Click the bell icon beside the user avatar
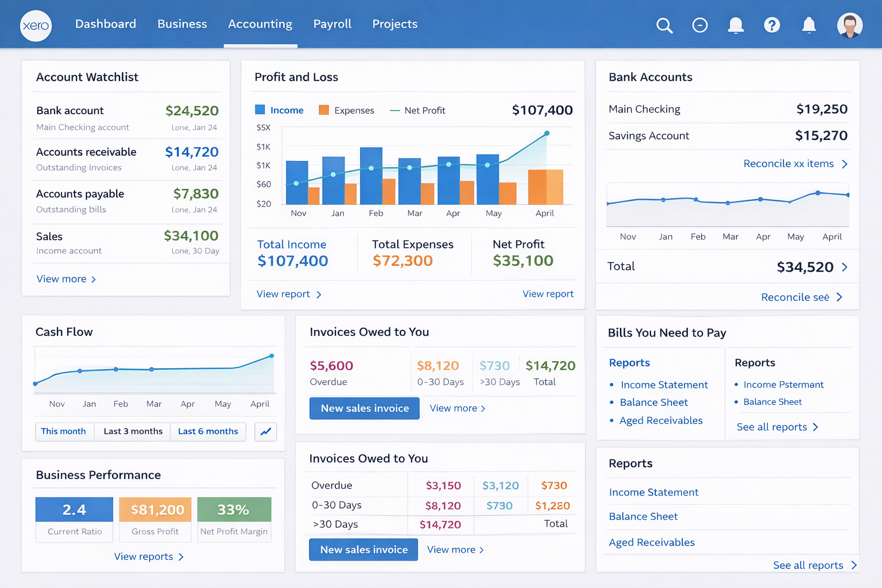The image size is (882, 588). click(x=809, y=25)
